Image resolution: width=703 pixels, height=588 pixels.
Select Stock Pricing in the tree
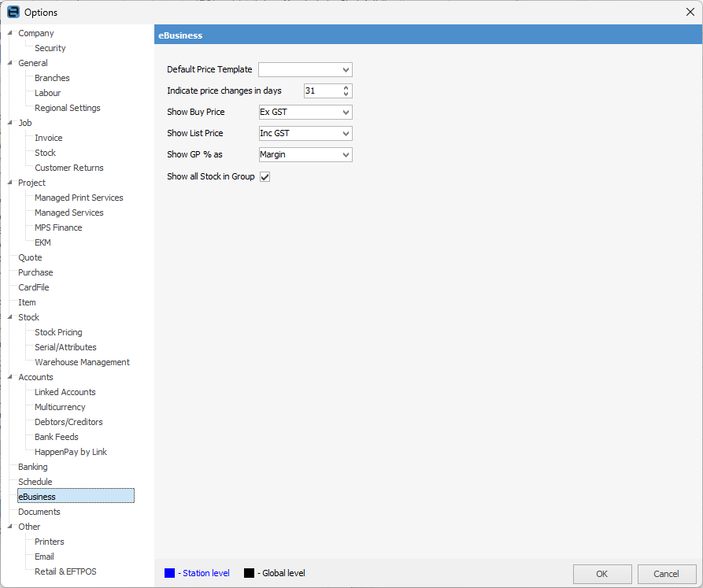pyautogui.click(x=58, y=332)
